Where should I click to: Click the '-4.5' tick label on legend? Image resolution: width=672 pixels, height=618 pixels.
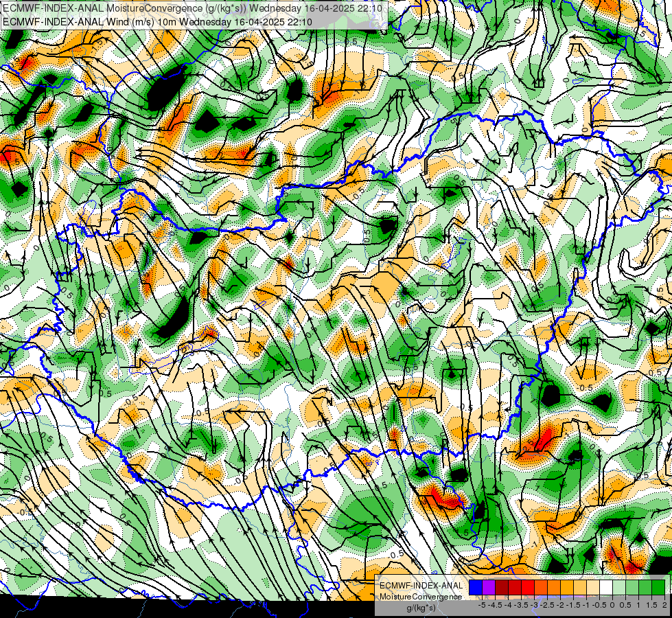[x=496, y=605]
